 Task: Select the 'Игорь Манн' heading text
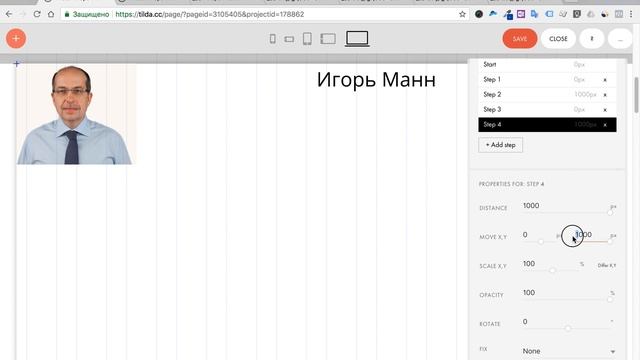(x=376, y=80)
